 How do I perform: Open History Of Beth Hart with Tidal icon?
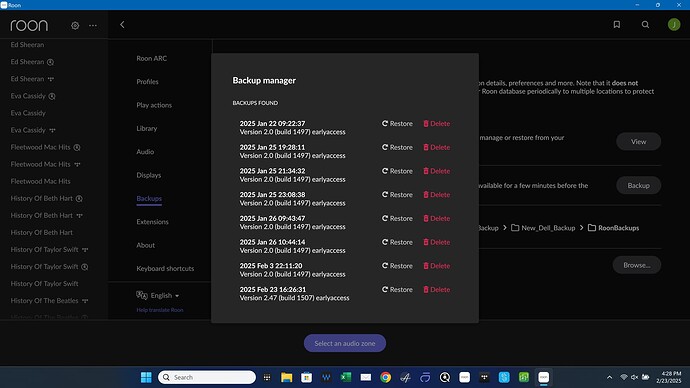click(47, 216)
